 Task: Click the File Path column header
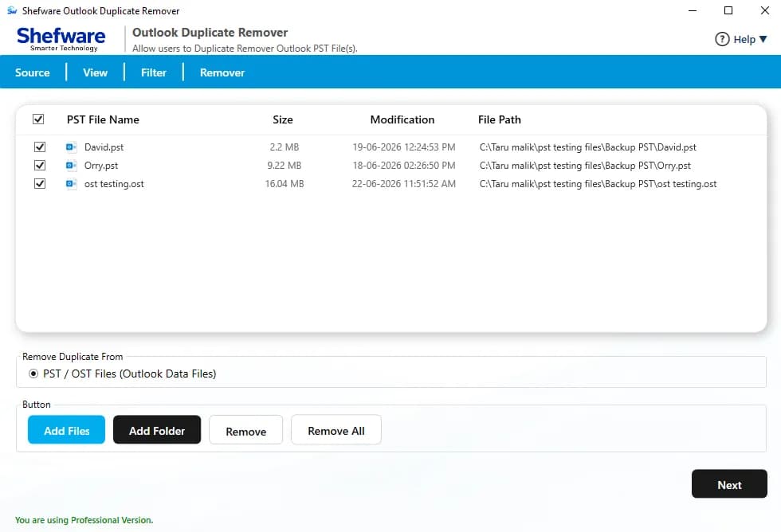pyautogui.click(x=500, y=120)
